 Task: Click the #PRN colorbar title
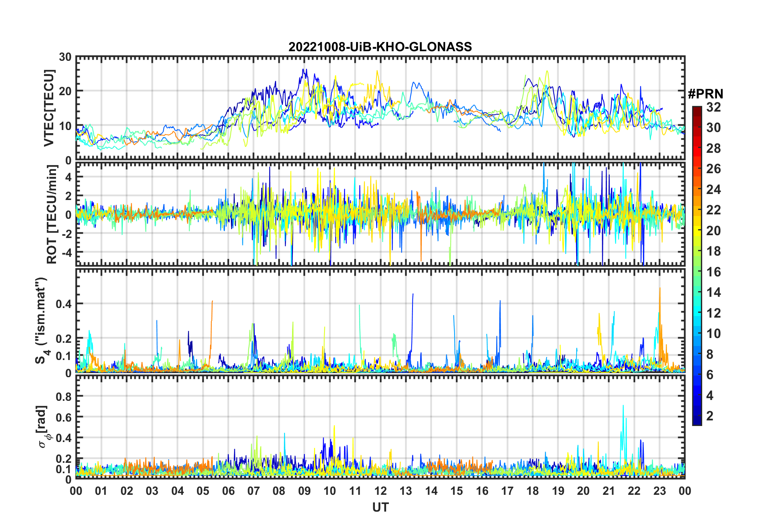[705, 94]
